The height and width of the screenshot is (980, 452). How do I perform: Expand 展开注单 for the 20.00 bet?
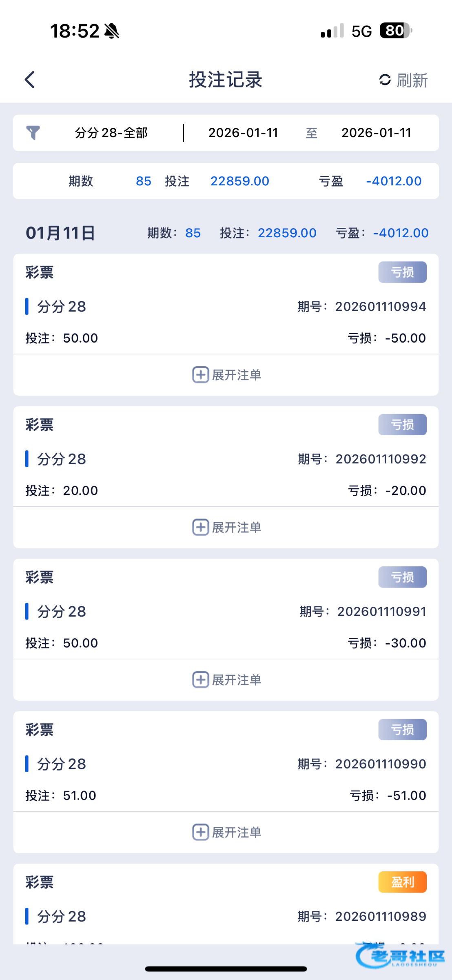point(236,527)
